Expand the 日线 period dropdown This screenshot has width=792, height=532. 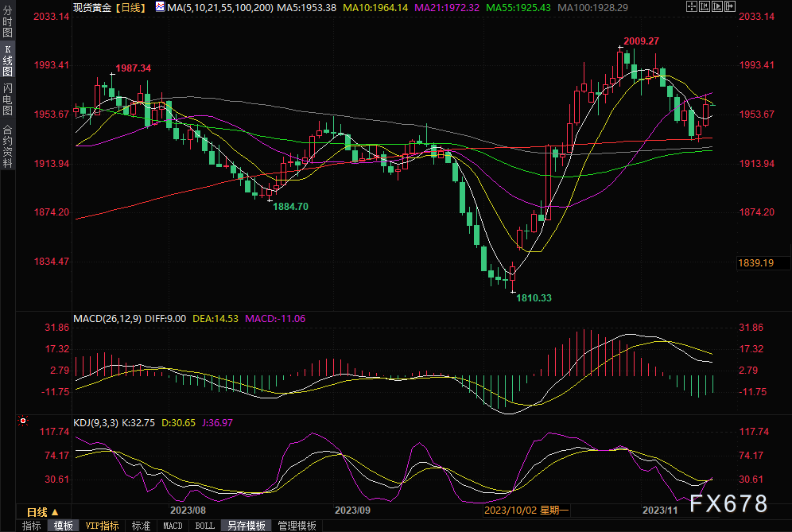tap(43, 512)
